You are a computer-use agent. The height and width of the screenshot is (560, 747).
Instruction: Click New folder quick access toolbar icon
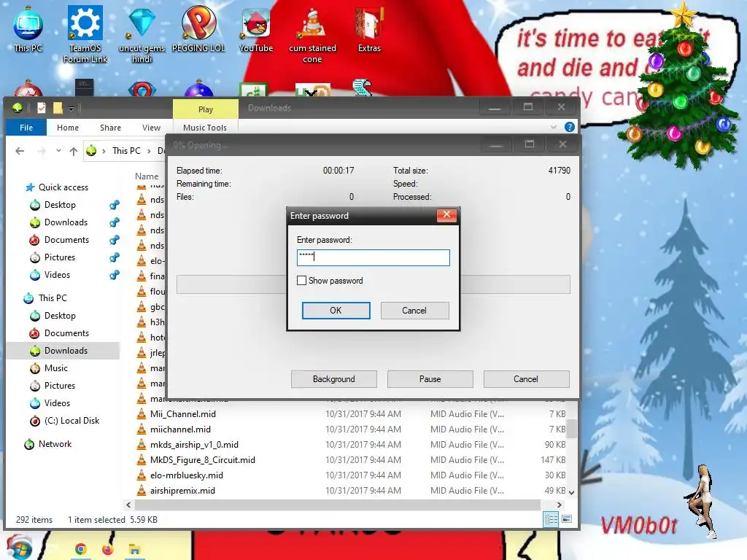click(58, 108)
